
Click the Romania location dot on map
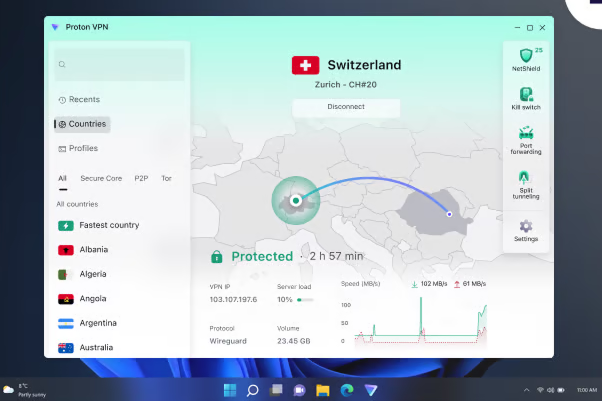click(449, 214)
